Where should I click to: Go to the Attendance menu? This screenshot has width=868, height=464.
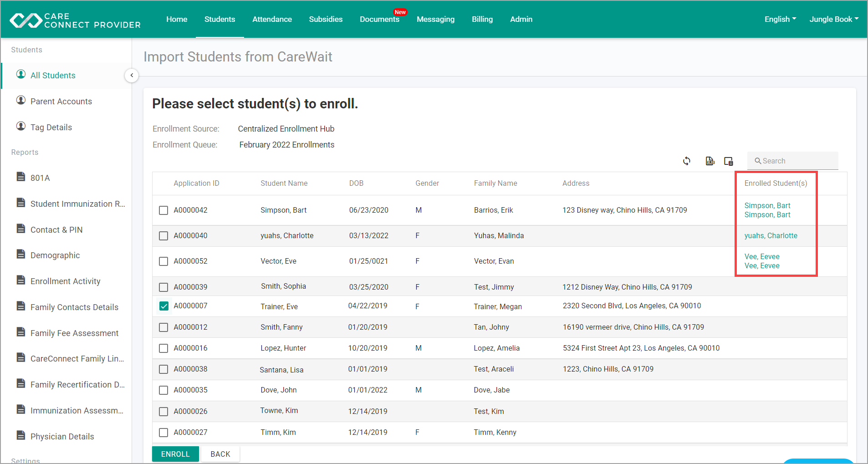pos(272,19)
